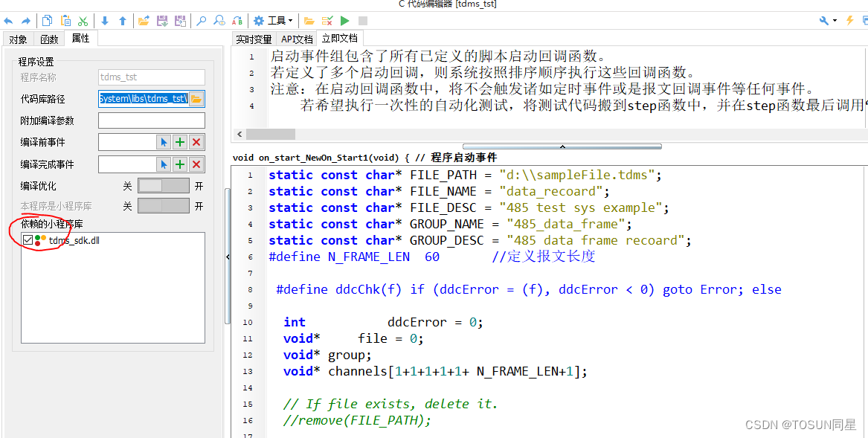Paste with the clipboard icon

(65, 21)
